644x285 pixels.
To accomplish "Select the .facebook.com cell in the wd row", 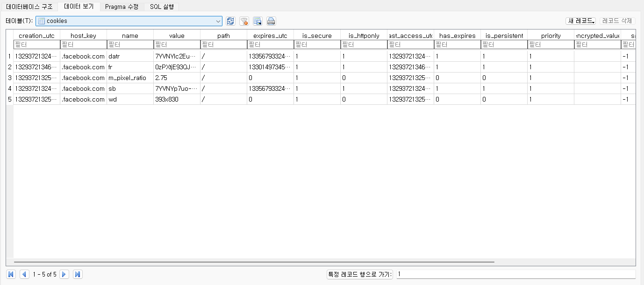I will [x=83, y=99].
